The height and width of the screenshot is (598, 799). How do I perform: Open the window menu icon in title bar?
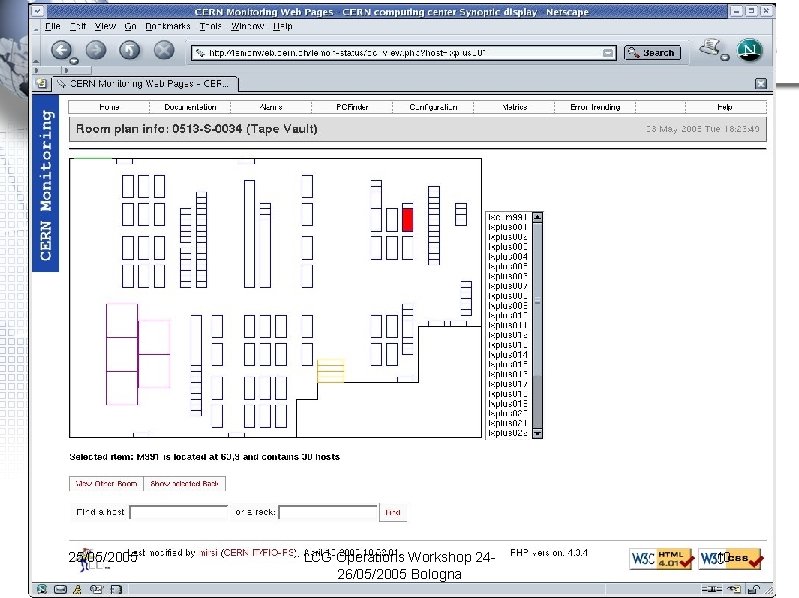[x=39, y=11]
